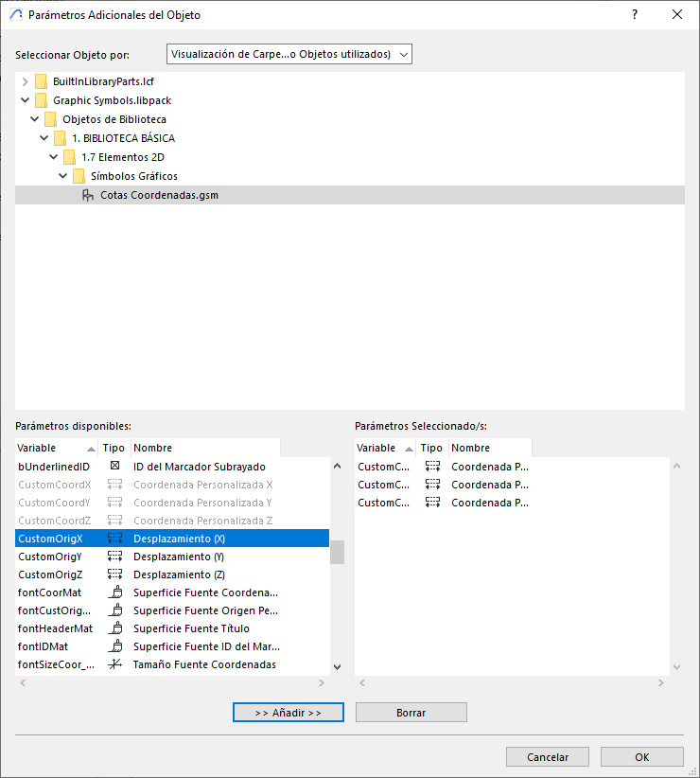Viewport: 700px width, 778px height.
Task: Collapse the Símbolos Gráficos folder
Action: pyautogui.click(x=63, y=176)
